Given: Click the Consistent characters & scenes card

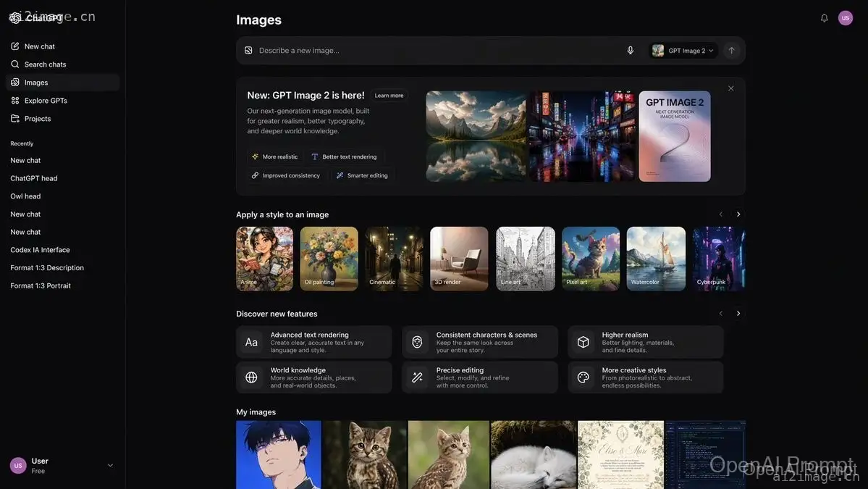Looking at the screenshot, I should pyautogui.click(x=480, y=342).
